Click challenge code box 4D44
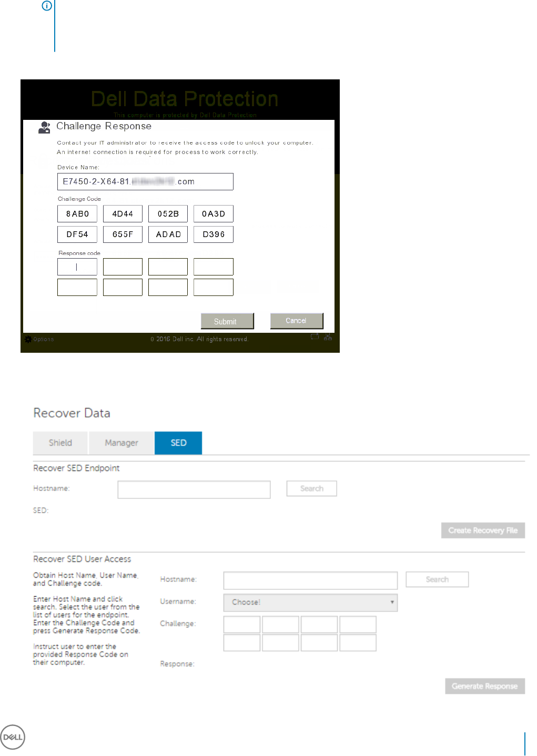Viewport: 537px width, 756px height. (x=123, y=214)
